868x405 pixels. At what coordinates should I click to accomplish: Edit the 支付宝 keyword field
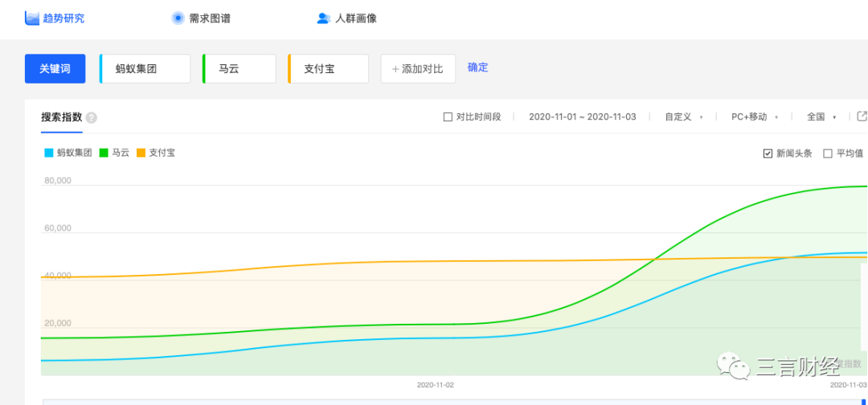point(328,68)
